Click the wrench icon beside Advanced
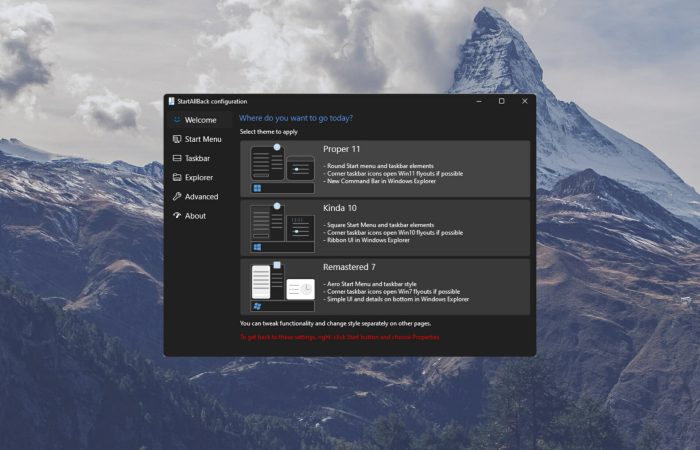700x450 pixels. coord(177,196)
